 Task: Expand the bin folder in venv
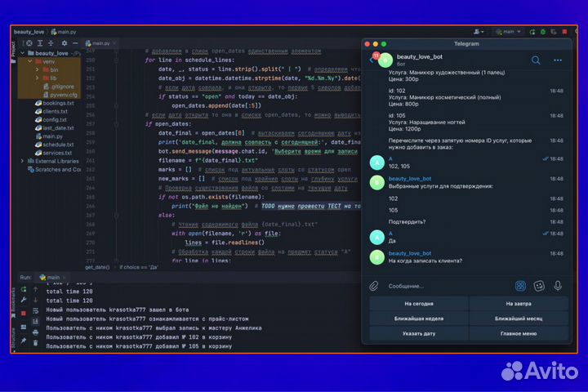pos(38,70)
